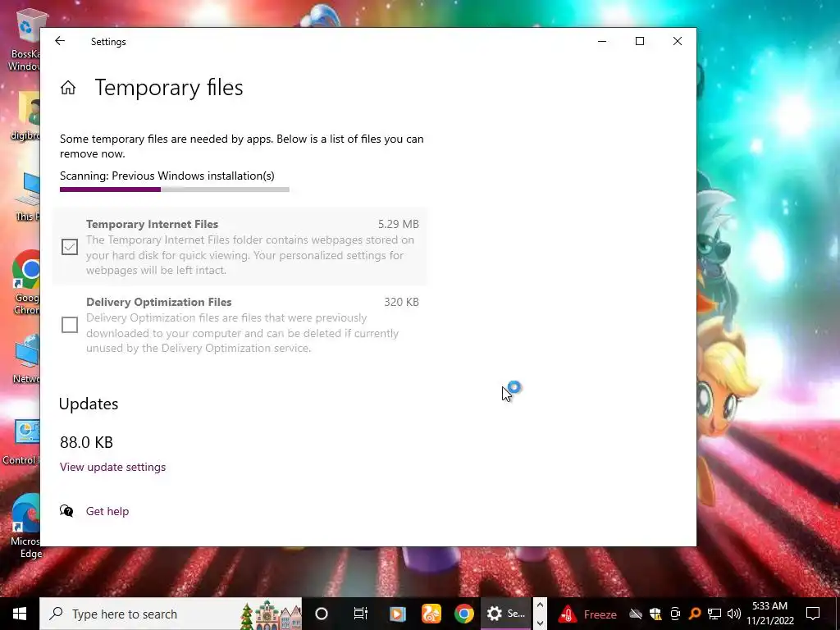Open the cloud sync tray icon
The image size is (840, 630).
click(636, 614)
